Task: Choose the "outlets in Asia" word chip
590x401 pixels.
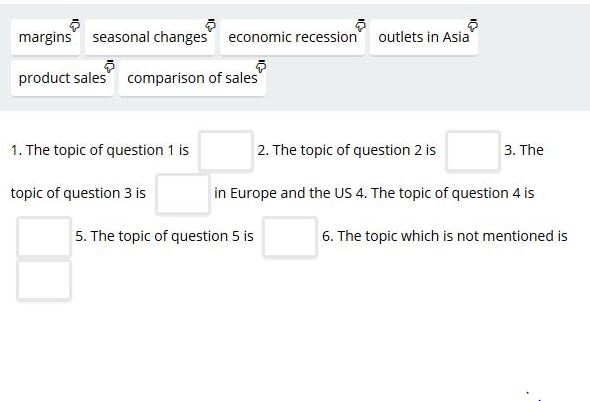Action: click(x=424, y=37)
